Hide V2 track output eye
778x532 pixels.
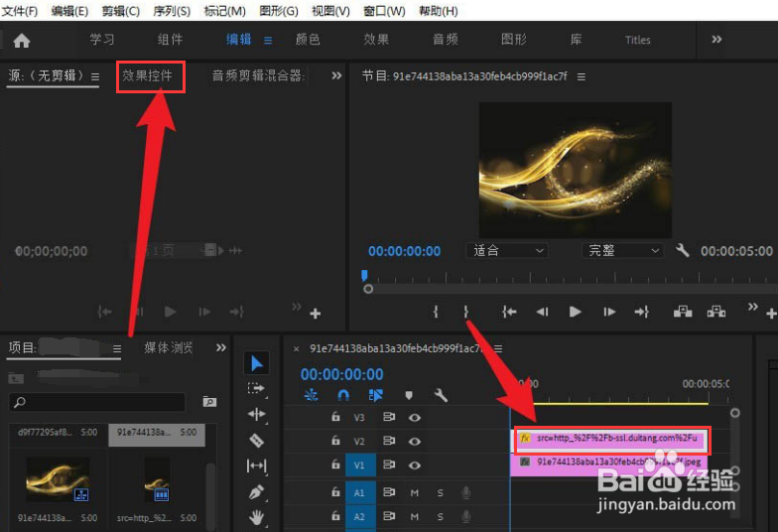pos(415,441)
